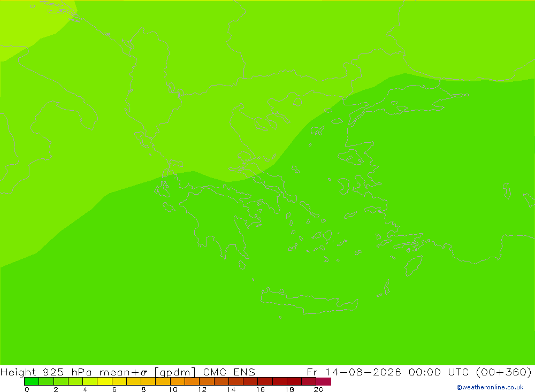Click the "mean+σ" label in the title
Image resolution: width=535 pixels, height=392 pixels.
coord(123,372)
